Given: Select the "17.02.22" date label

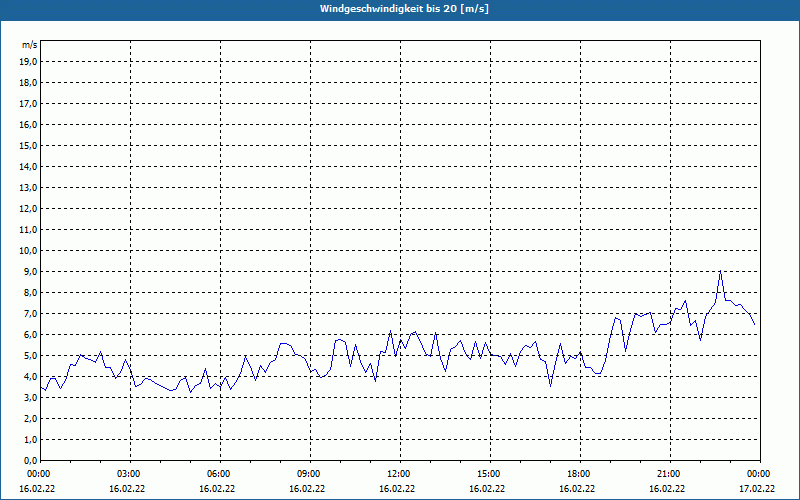Looking at the screenshot, I should click(757, 489).
